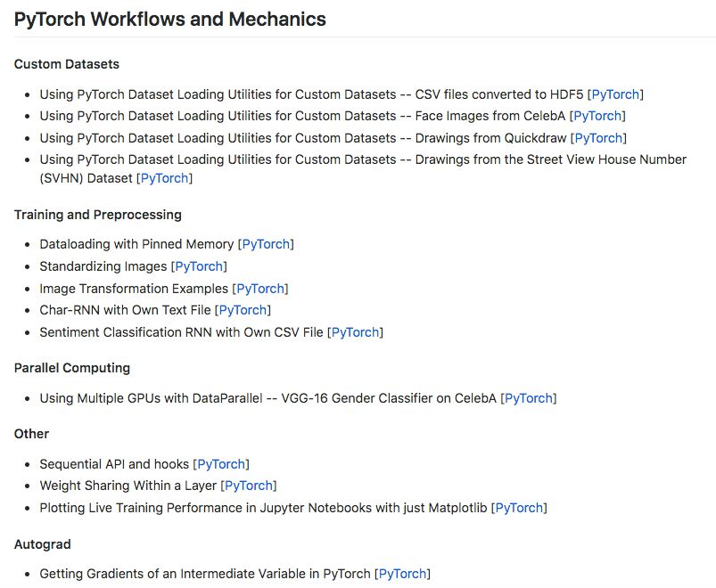Click list item text 'Drawings from Quickdraw'

(x=490, y=138)
